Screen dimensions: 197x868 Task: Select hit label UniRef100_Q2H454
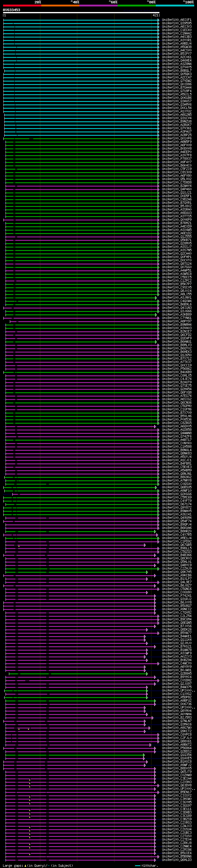(x=177, y=389)
